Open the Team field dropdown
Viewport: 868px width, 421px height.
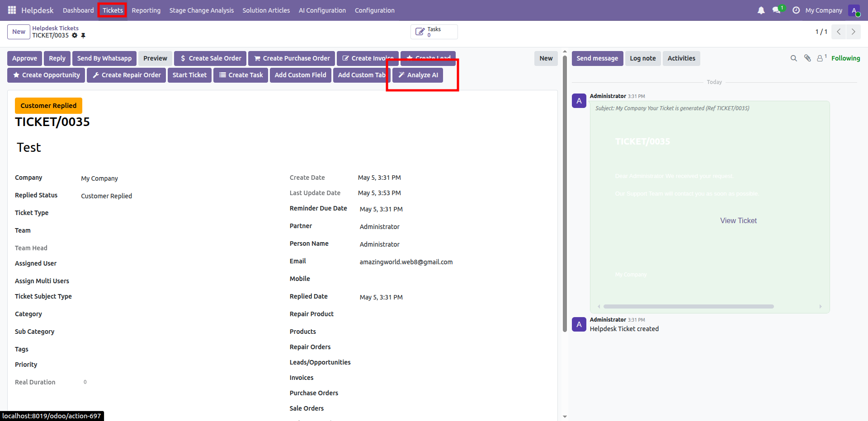point(178,230)
